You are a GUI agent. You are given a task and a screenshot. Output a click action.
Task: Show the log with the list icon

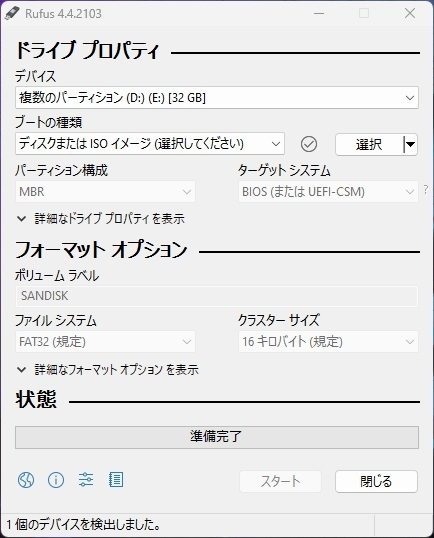116,480
